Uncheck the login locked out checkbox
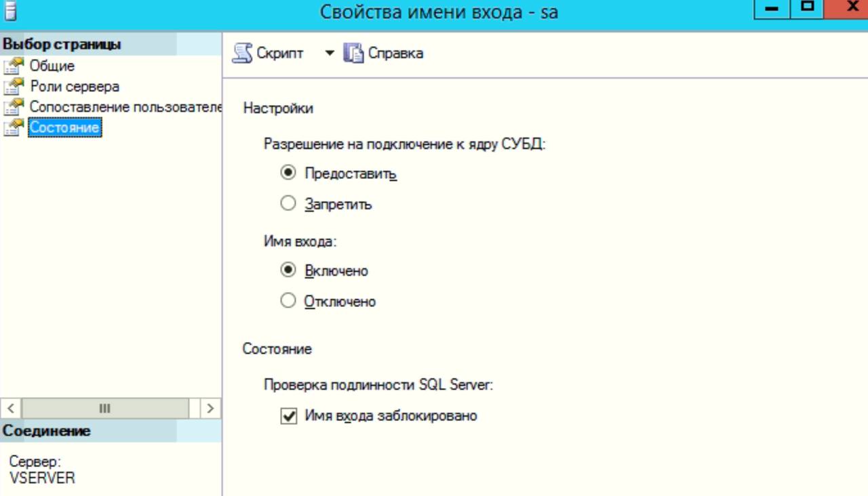The image size is (868, 496). (x=289, y=416)
